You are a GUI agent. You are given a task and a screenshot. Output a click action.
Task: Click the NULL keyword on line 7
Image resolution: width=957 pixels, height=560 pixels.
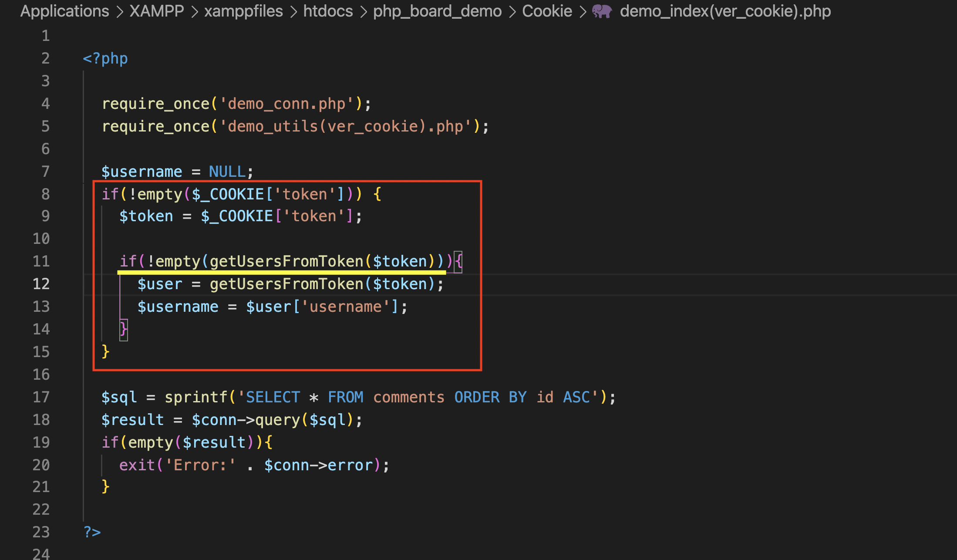click(226, 171)
